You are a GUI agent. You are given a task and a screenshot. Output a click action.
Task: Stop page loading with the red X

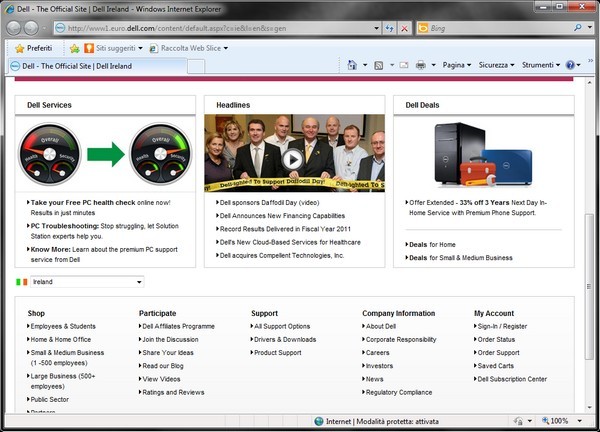(404, 29)
